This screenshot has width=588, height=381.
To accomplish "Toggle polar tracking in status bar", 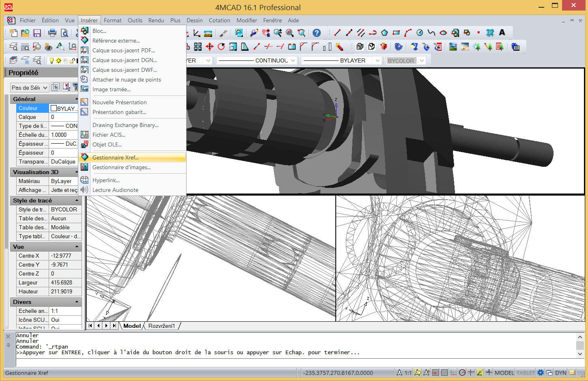I will pyautogui.click(x=462, y=372).
